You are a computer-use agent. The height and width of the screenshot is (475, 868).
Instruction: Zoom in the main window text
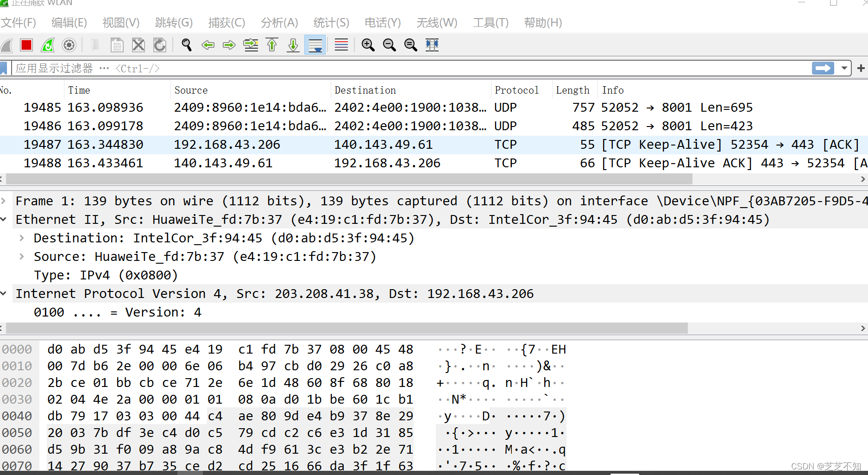coord(368,45)
